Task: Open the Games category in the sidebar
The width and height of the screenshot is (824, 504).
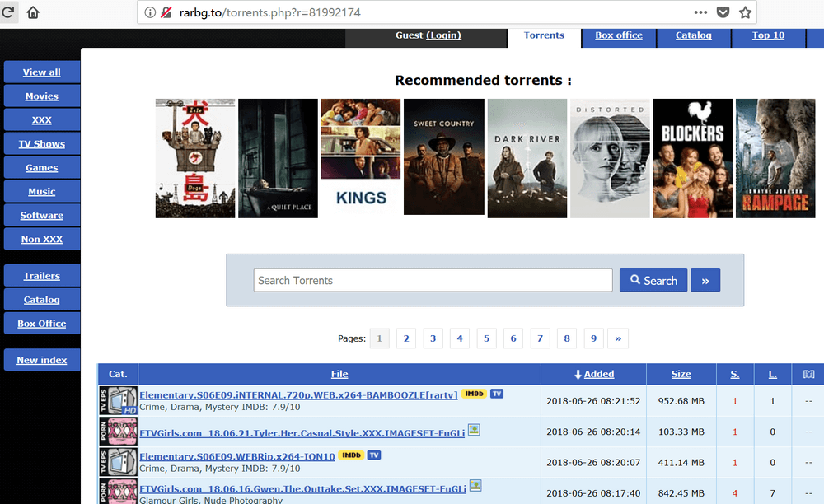Action: 42,168
